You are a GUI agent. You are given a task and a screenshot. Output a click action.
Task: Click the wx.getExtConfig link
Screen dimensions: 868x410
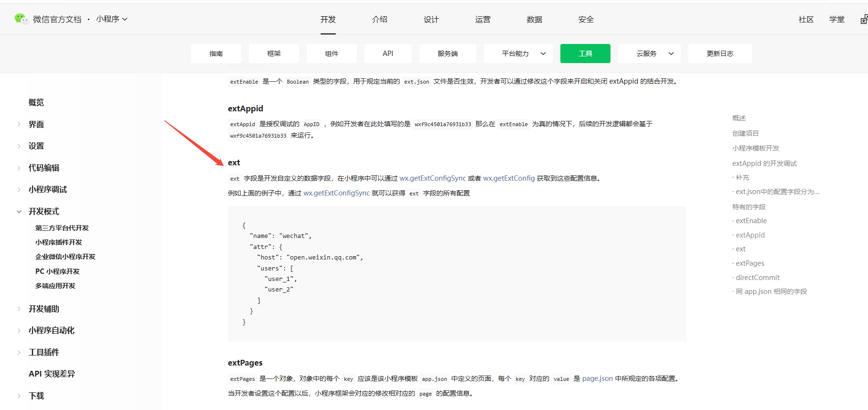[509, 178]
